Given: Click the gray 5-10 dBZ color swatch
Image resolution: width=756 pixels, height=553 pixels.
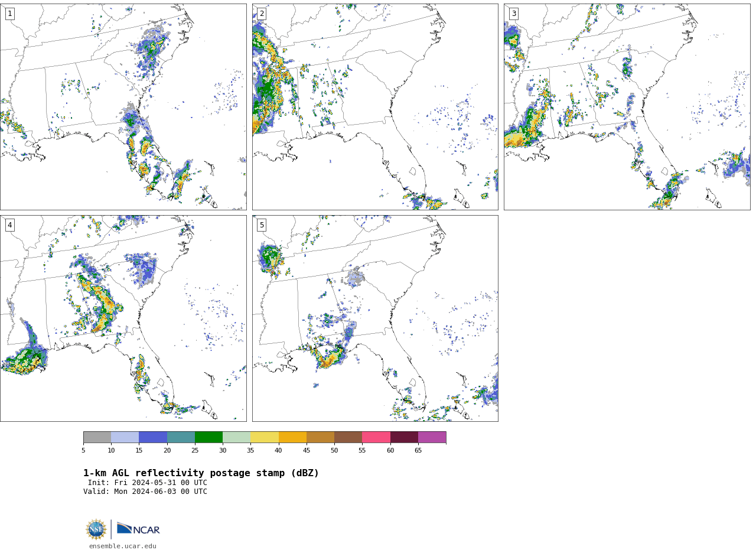Looking at the screenshot, I should (x=97, y=437).
